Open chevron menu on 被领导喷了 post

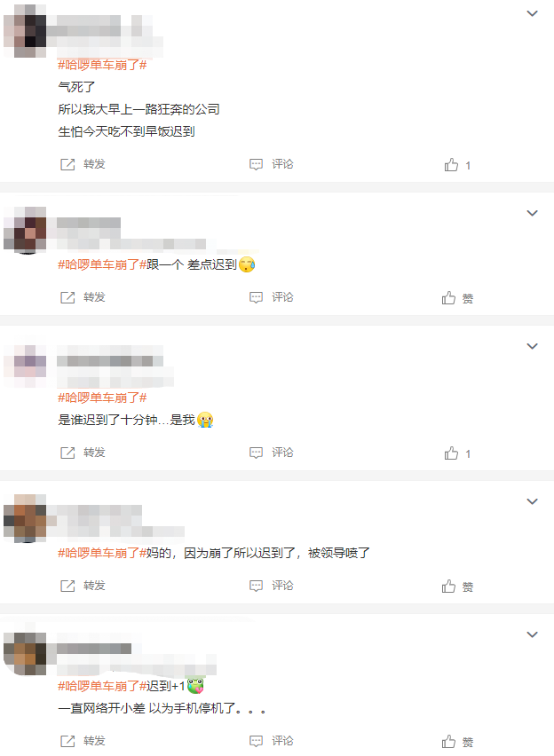click(x=532, y=501)
